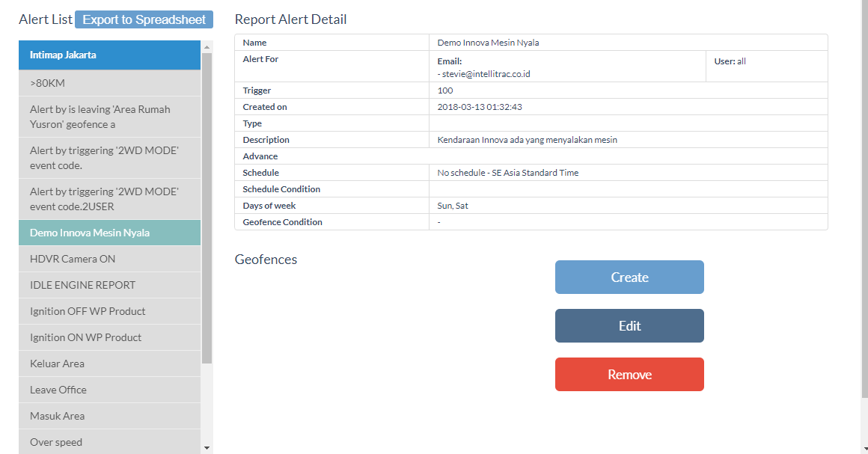
Task: Select the '2WD MODE' event code.2USER alert
Action: pyautogui.click(x=109, y=199)
